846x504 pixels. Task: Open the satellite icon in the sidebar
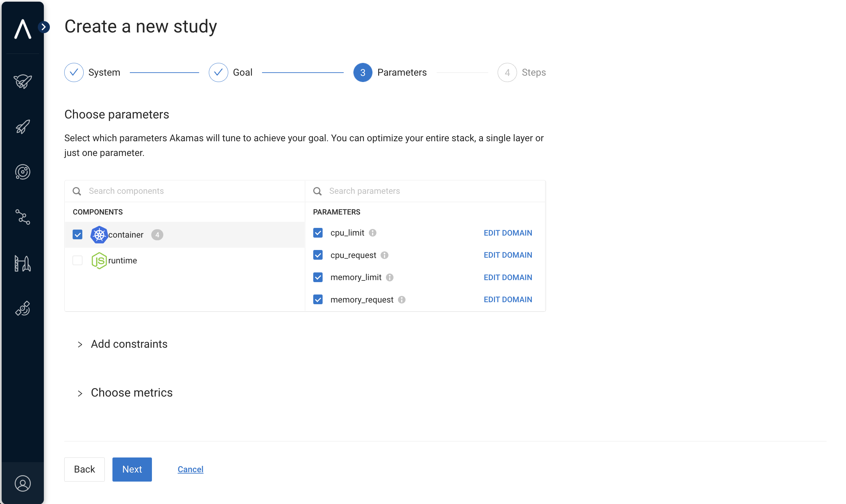pos(22,309)
